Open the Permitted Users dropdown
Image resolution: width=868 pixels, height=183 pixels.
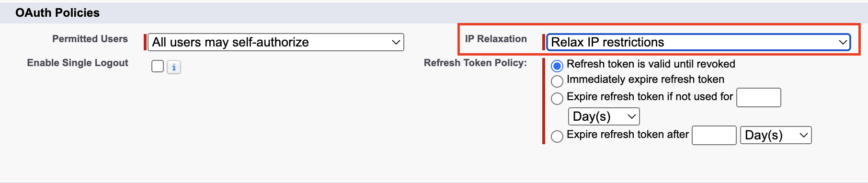276,42
